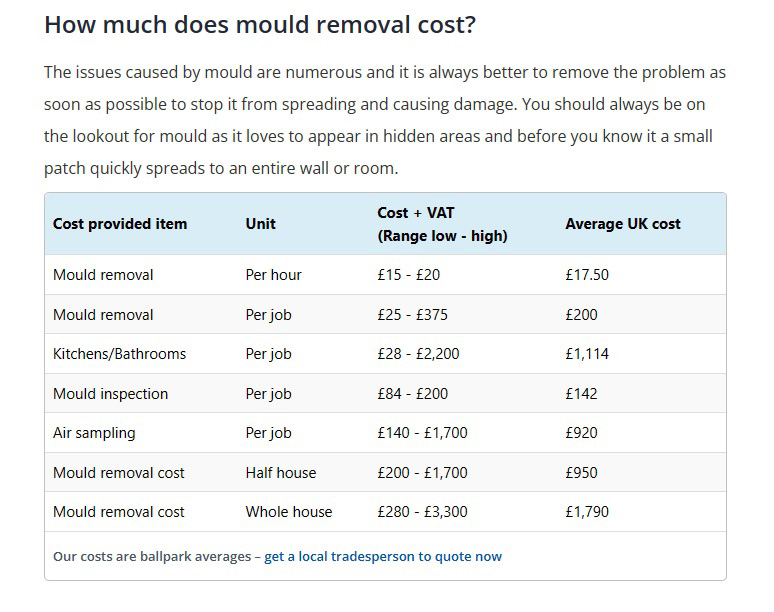This screenshot has width=774, height=612.
Task: Click the Unit column header
Action: point(261,224)
